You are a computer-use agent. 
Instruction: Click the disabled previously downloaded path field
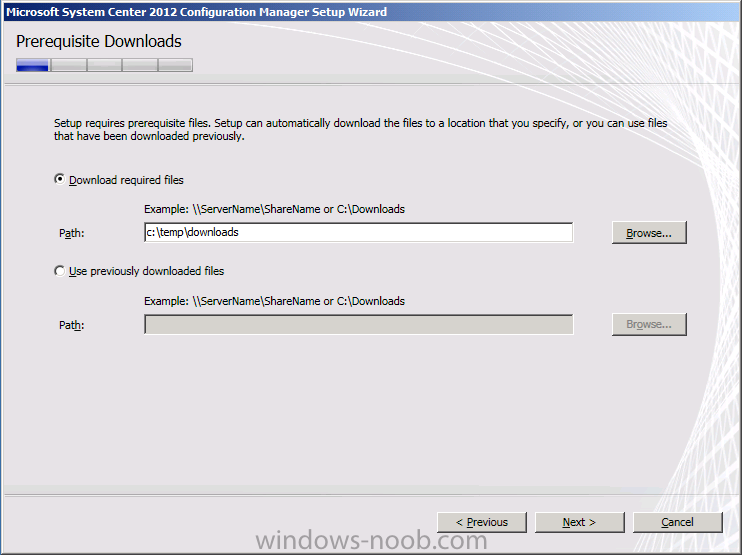(x=358, y=325)
